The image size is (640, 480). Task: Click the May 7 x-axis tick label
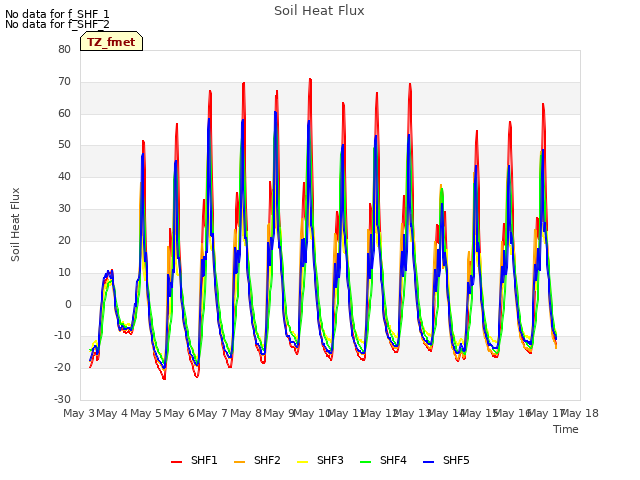coord(212,413)
